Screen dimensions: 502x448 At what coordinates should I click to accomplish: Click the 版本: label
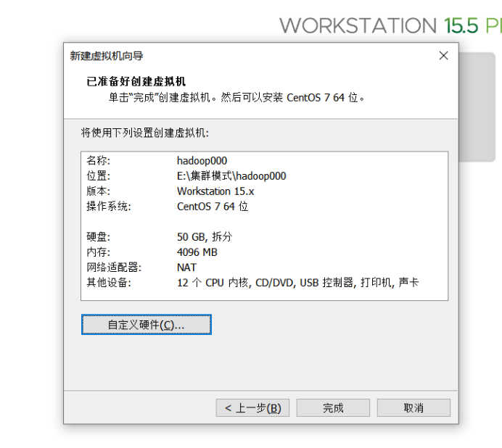(x=98, y=191)
